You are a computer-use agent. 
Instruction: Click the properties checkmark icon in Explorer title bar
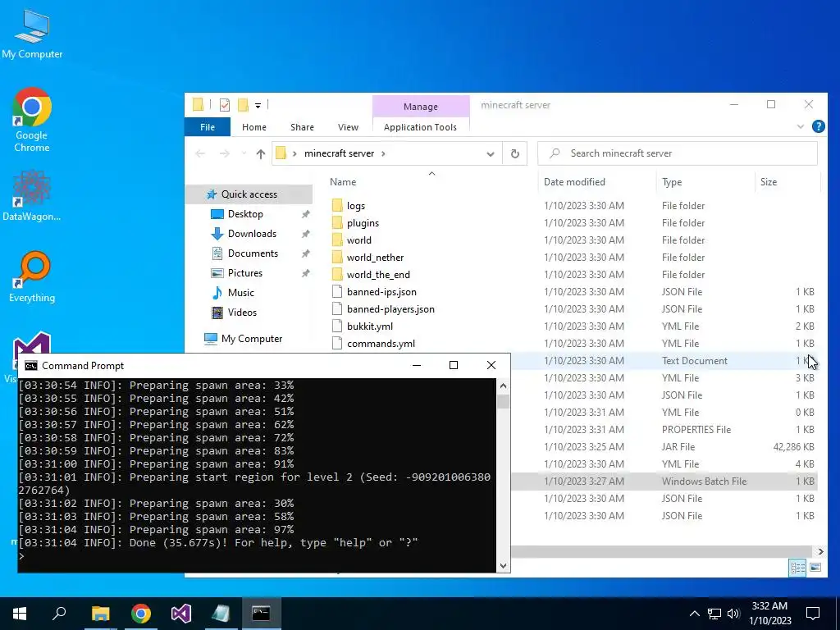pos(225,105)
